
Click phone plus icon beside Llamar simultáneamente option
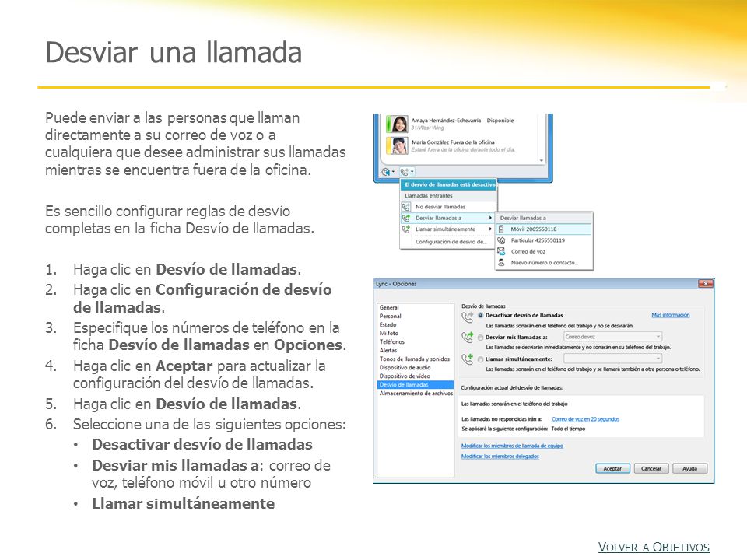pos(468,359)
